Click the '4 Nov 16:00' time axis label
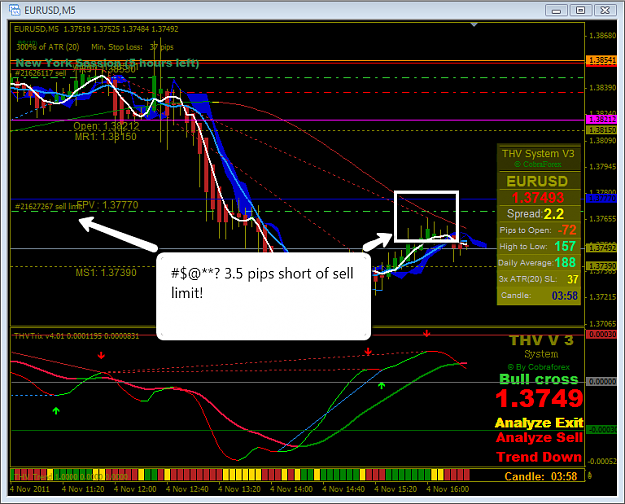This screenshot has width=625, height=504. coord(448,489)
